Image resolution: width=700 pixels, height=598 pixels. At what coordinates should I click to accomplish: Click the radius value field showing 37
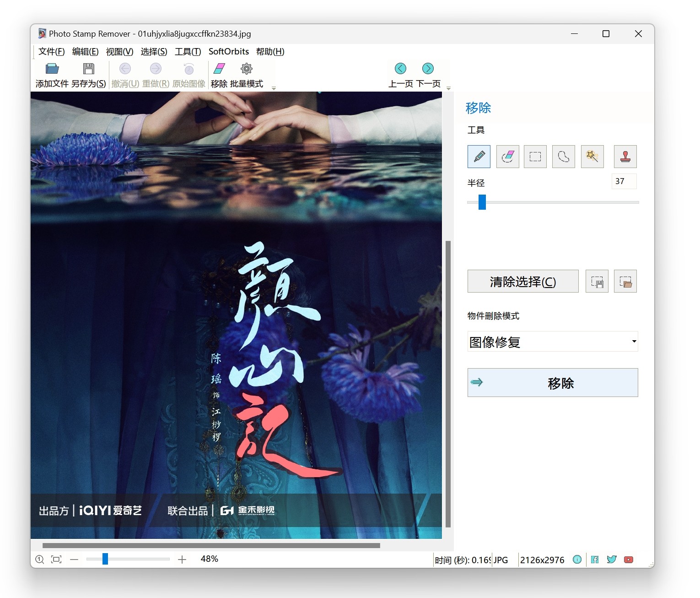pos(624,181)
